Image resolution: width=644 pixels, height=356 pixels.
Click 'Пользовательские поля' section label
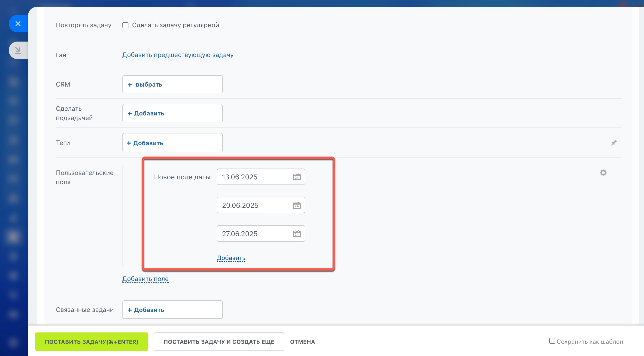click(85, 177)
